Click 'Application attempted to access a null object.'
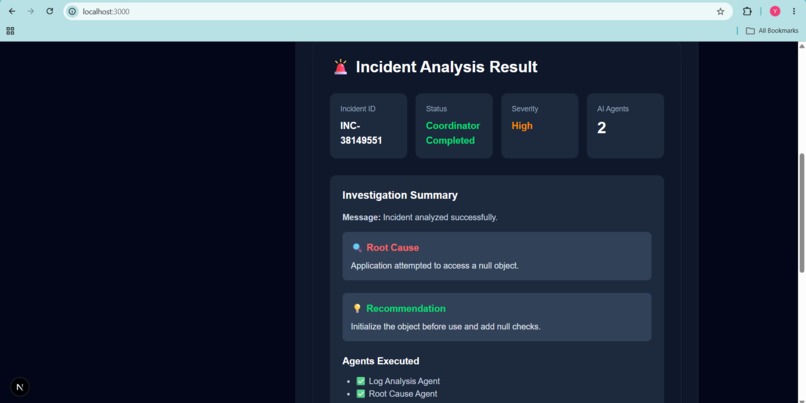Image resolution: width=806 pixels, height=403 pixels. pos(435,266)
